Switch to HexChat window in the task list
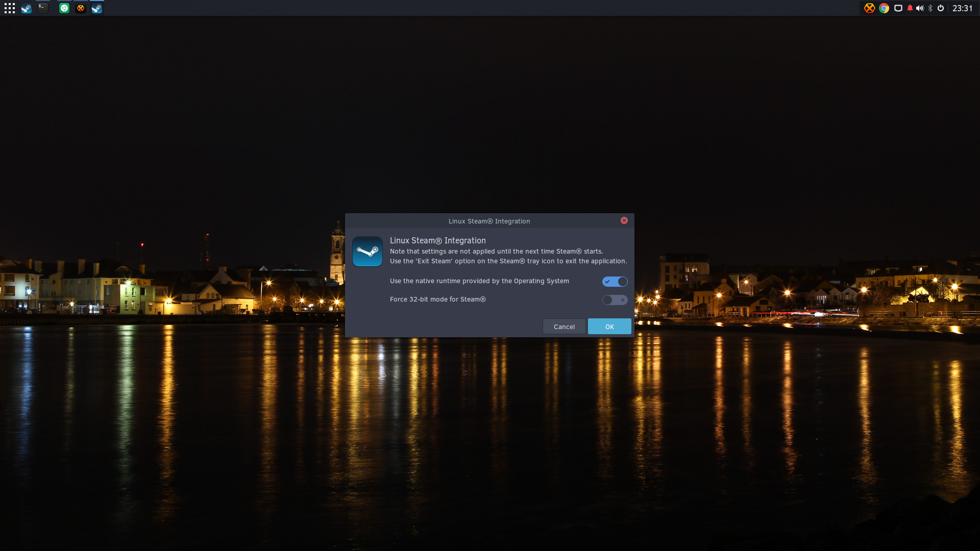The image size is (980, 551). (81, 8)
